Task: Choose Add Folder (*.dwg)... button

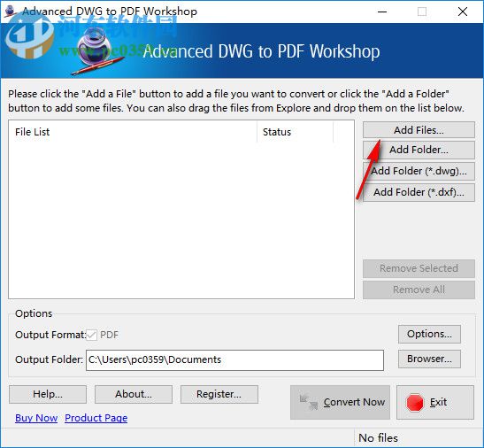Action: (419, 171)
